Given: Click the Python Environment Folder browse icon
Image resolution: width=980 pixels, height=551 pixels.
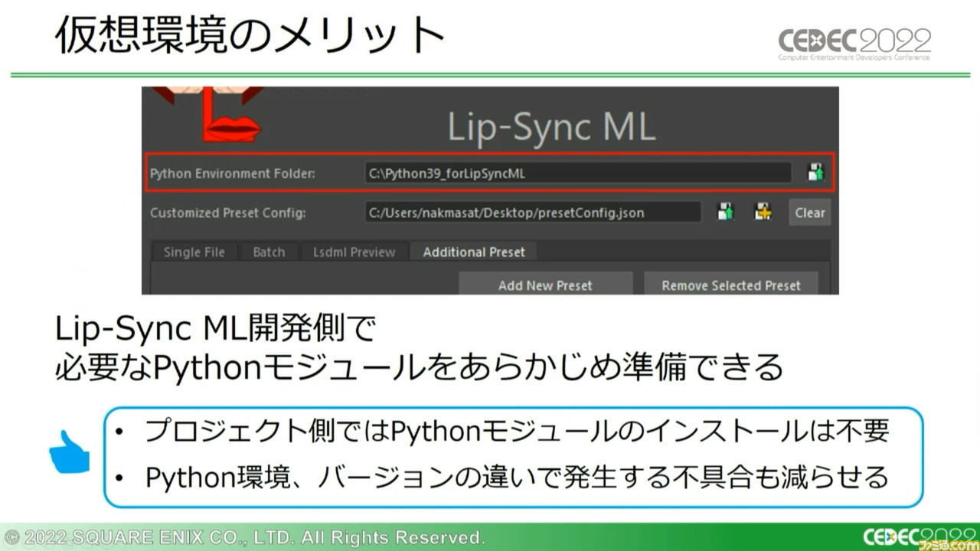Looking at the screenshot, I should coord(815,173).
